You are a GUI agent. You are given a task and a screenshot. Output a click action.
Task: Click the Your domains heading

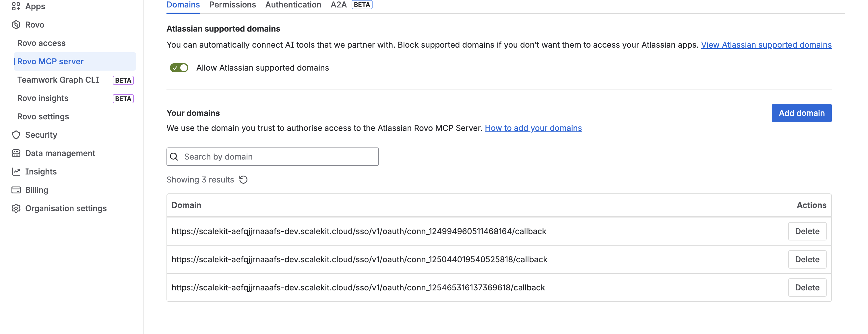pyautogui.click(x=193, y=113)
